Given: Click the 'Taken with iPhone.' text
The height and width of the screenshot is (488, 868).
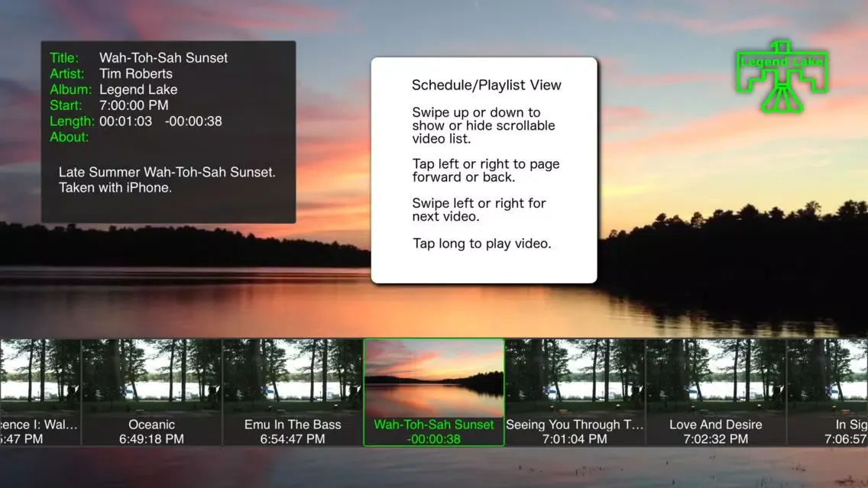Looking at the screenshot, I should click(x=115, y=188).
